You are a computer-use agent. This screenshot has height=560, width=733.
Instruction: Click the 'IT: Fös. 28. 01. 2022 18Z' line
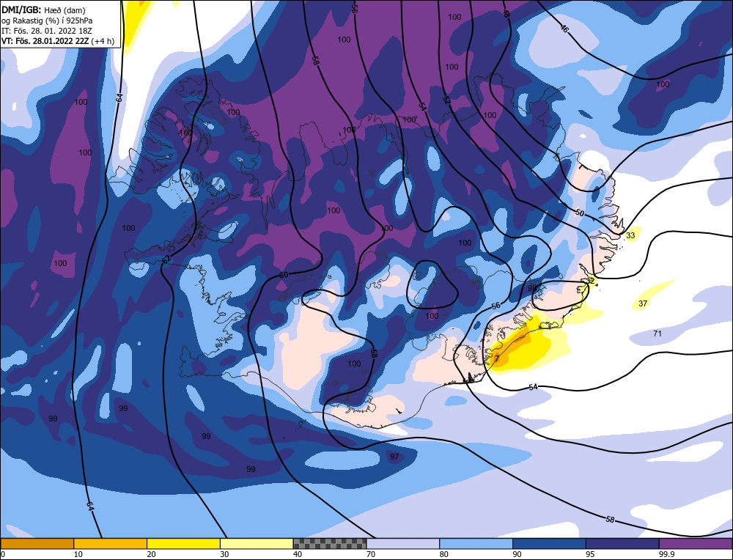click(47, 30)
